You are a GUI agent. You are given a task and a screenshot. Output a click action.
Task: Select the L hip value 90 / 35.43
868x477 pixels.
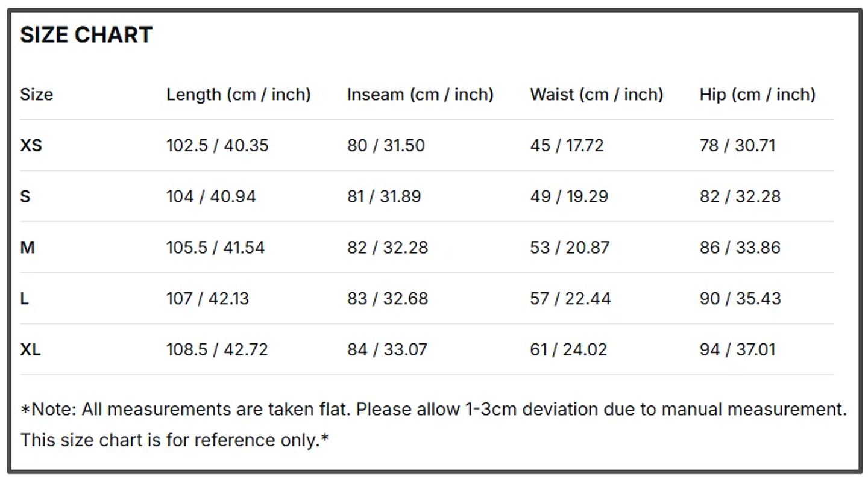740,299
